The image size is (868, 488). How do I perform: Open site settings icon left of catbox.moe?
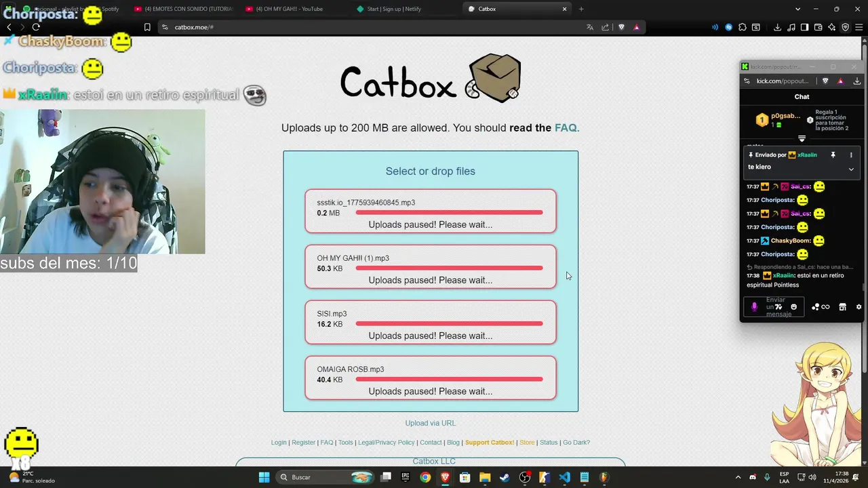[x=165, y=27]
